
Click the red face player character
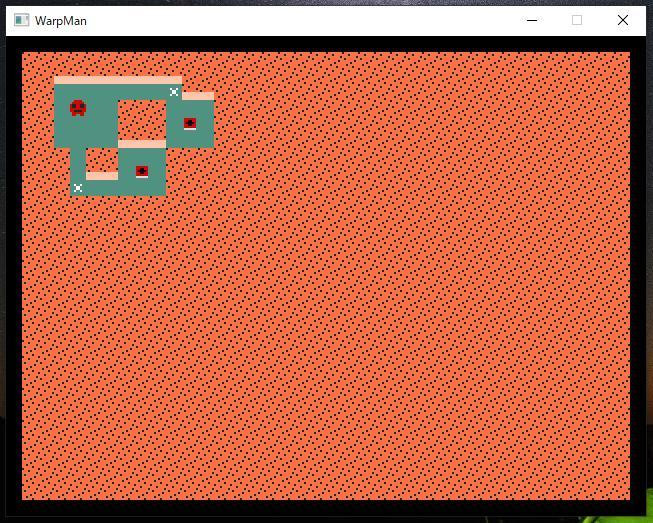point(78,108)
